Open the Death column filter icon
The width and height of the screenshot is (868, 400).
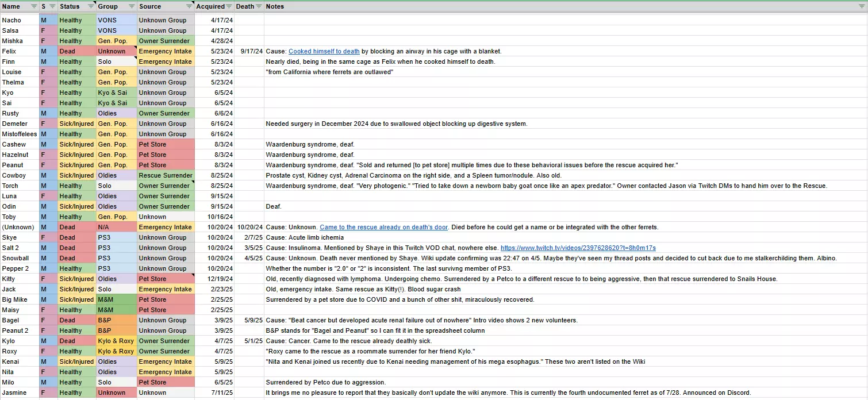tap(259, 6)
